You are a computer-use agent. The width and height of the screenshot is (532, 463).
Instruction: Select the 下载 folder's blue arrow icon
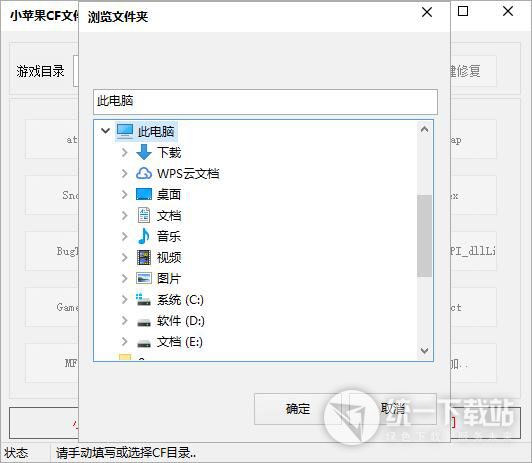point(144,152)
